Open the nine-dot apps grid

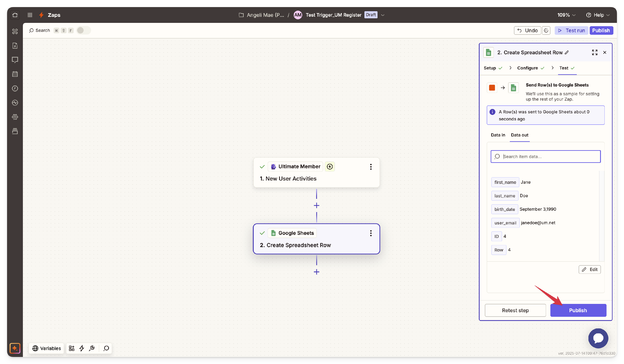click(x=30, y=15)
